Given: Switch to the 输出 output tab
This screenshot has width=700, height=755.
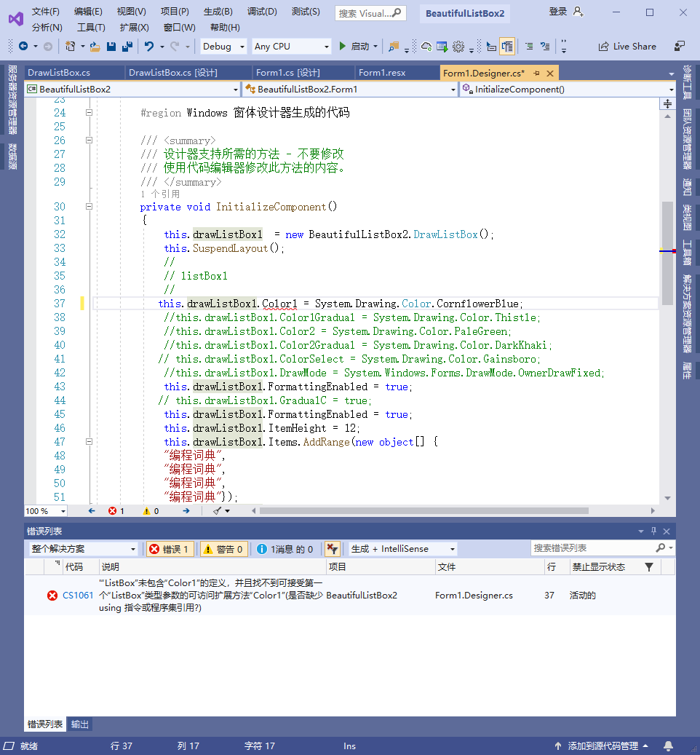Looking at the screenshot, I should point(80,724).
